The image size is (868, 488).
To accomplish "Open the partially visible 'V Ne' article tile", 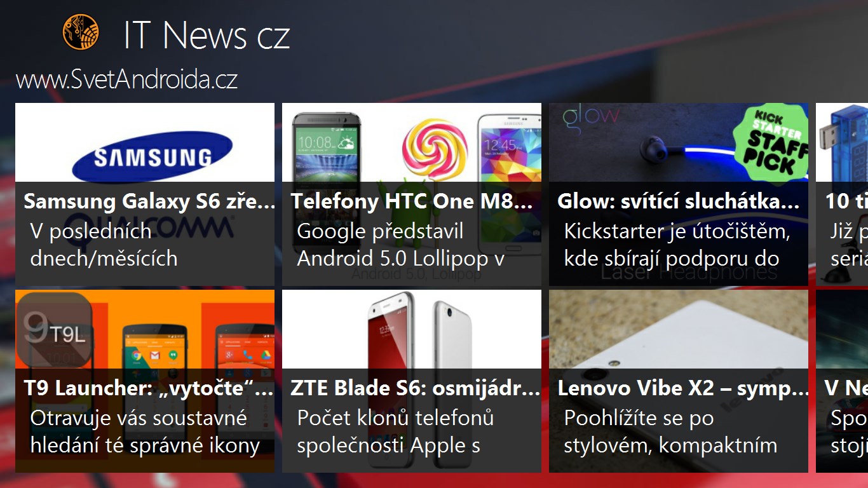I will pos(842,381).
